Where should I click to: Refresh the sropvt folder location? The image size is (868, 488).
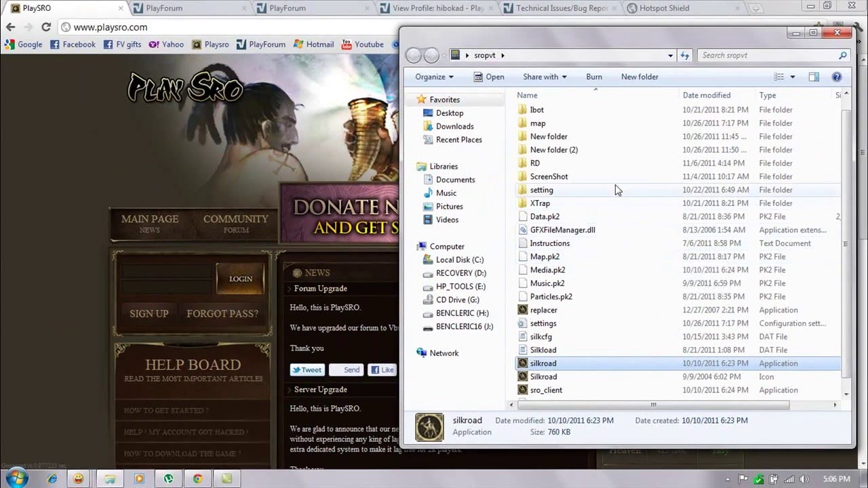point(684,56)
